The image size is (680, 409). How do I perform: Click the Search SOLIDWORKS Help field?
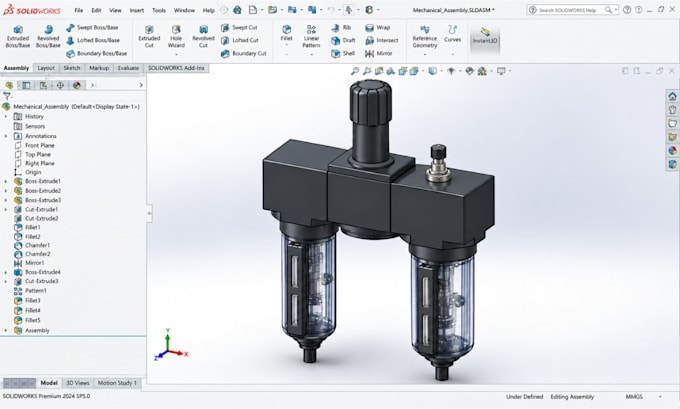click(572, 10)
